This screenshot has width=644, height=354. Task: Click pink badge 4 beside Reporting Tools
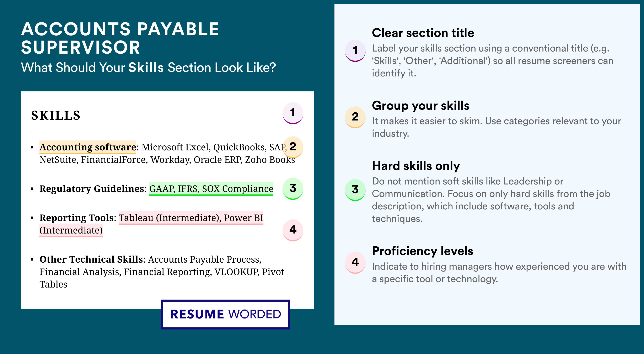(x=293, y=230)
